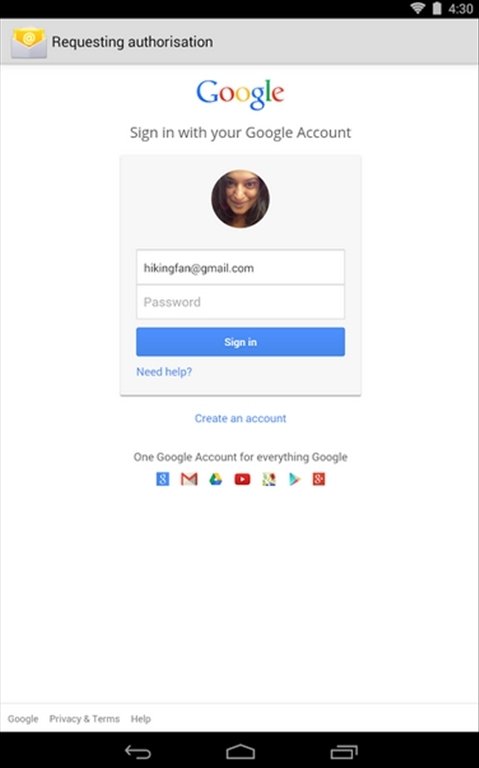Tap the red Google+ icon

pos(319,479)
